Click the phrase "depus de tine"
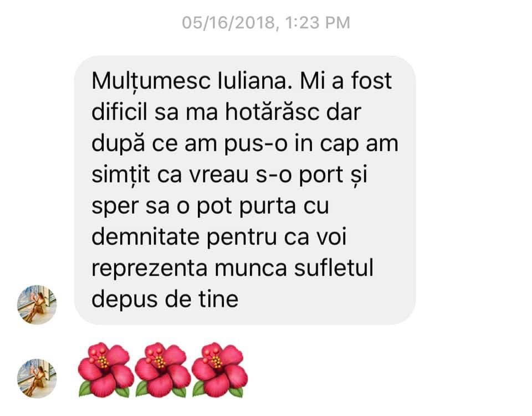 pyautogui.click(x=165, y=300)
